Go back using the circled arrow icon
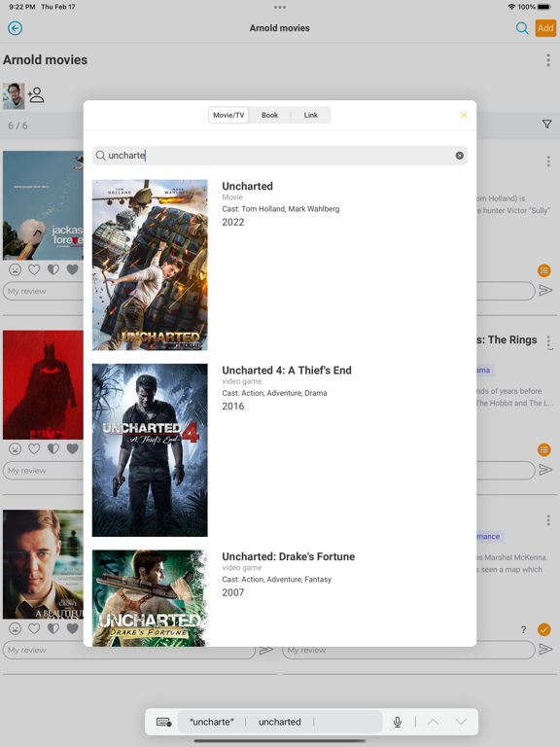 coord(15,28)
